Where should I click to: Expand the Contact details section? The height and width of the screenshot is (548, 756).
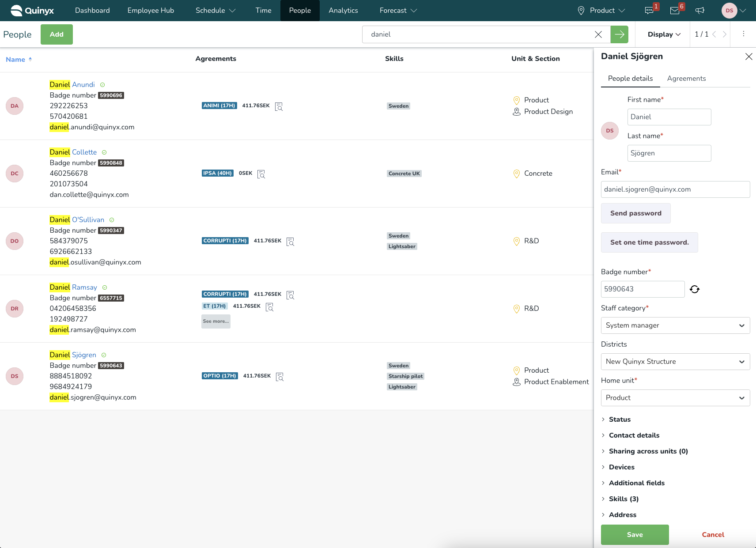point(631,435)
